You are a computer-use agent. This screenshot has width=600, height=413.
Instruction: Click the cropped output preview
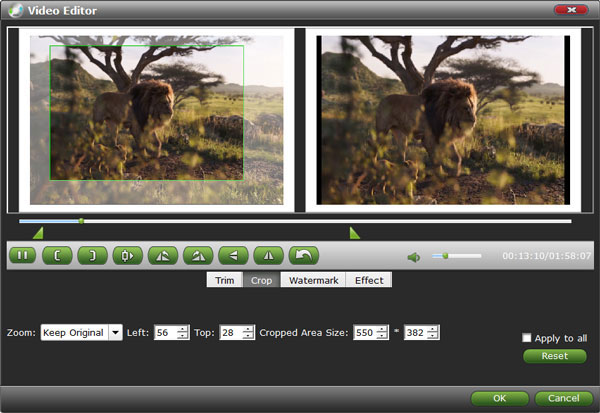443,120
